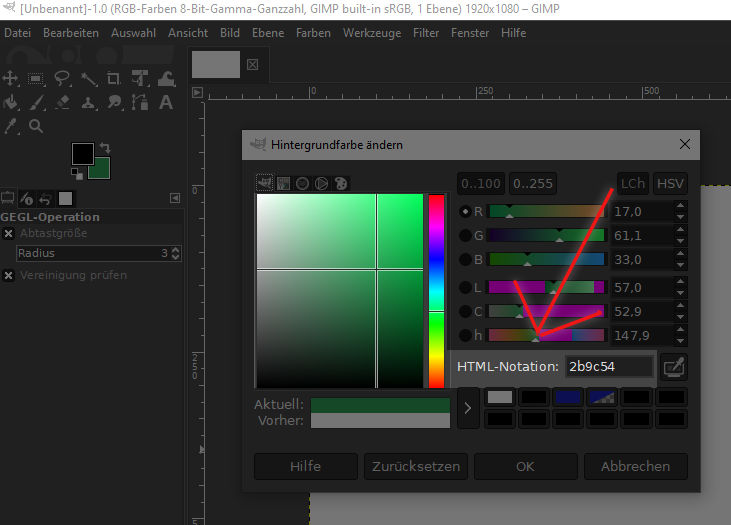Select the Fuzzy Select magic wand tool
The image size is (731, 525).
[88, 78]
